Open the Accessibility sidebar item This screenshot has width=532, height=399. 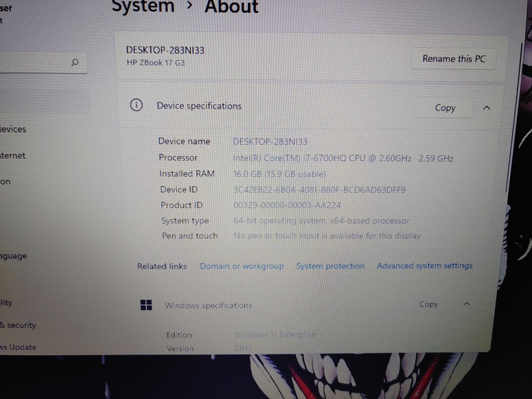[x=6, y=303]
